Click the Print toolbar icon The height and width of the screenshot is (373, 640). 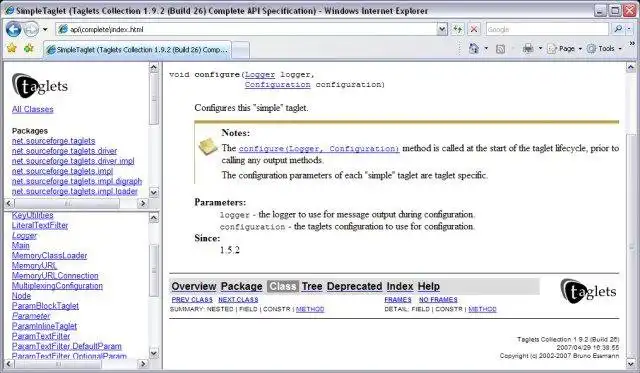tap(528, 49)
